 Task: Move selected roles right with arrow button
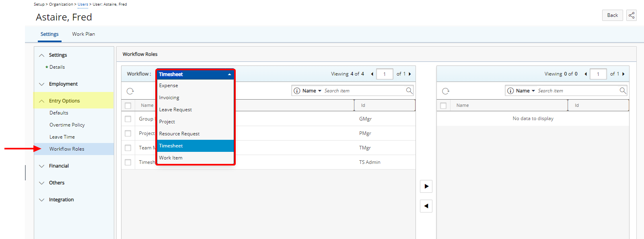click(x=426, y=186)
